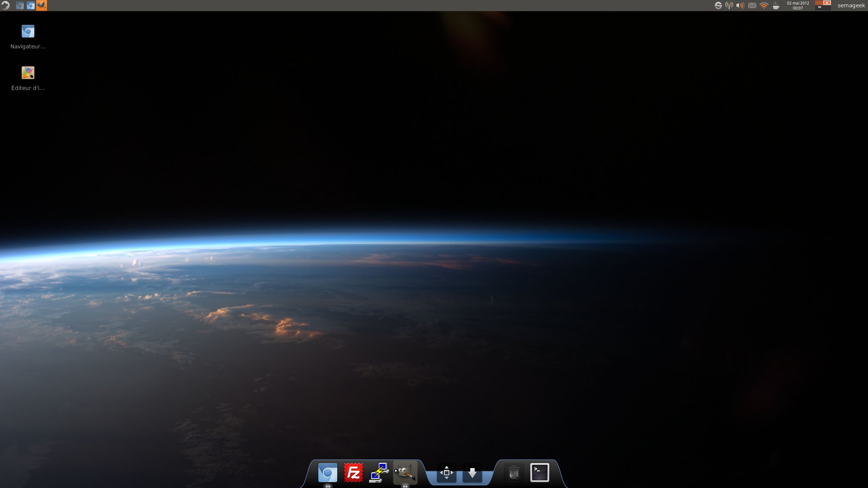
Task: Click the coffee cup tray icon
Action: [776, 5]
